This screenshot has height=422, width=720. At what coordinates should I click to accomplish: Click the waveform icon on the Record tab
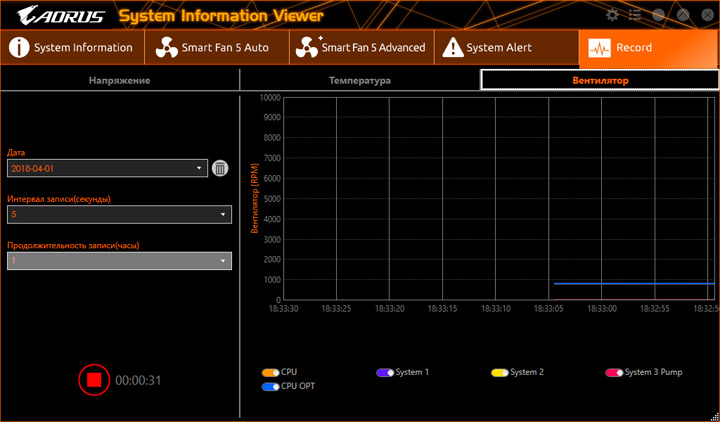click(x=600, y=47)
